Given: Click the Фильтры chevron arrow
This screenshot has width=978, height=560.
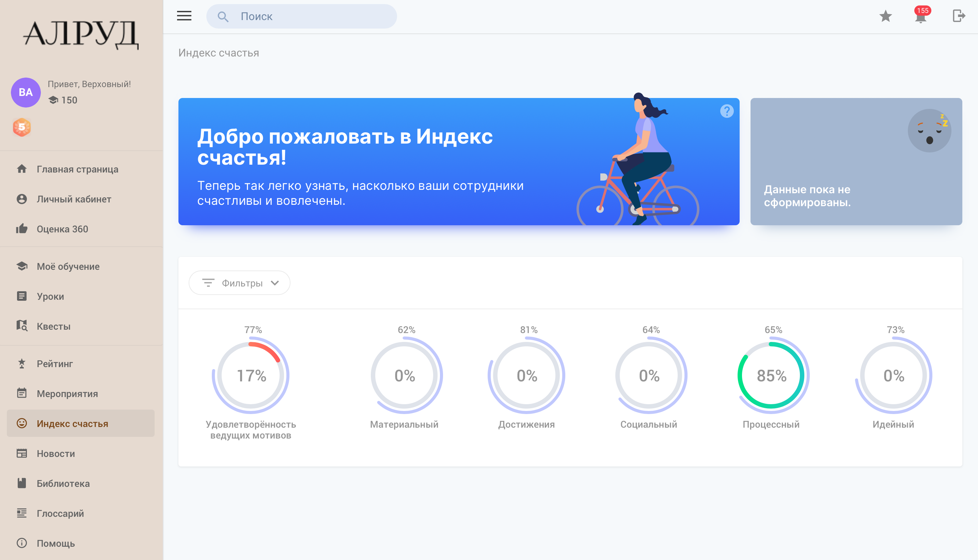Looking at the screenshot, I should pyautogui.click(x=275, y=283).
